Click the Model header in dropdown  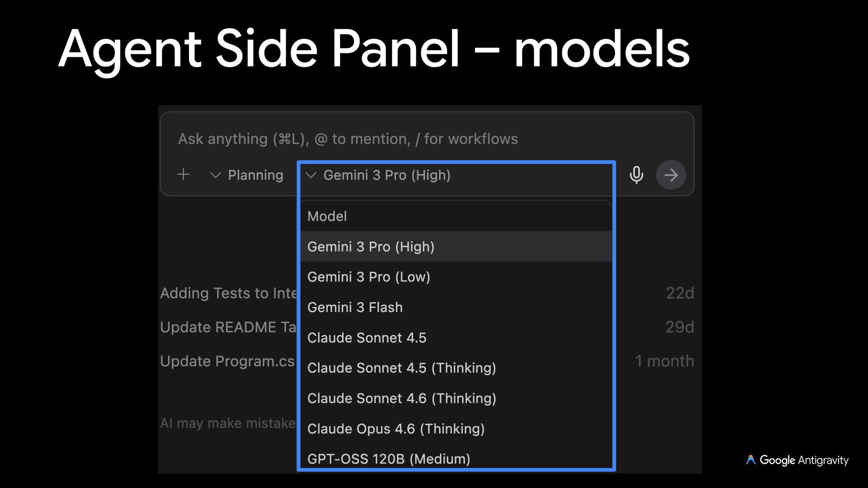point(327,216)
